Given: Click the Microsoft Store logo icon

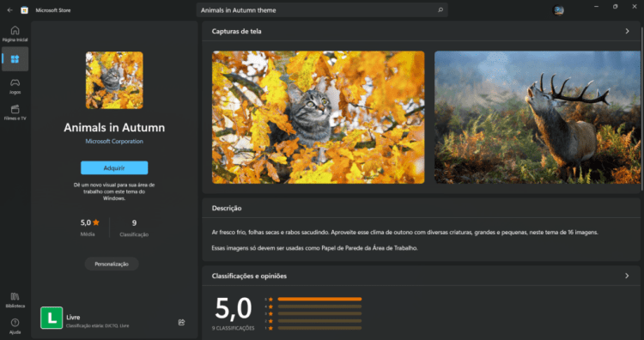Looking at the screenshot, I should (25, 10).
